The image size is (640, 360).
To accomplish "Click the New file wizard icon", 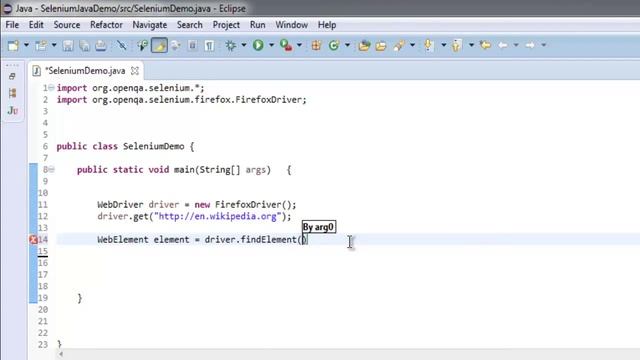I will 13,45.
